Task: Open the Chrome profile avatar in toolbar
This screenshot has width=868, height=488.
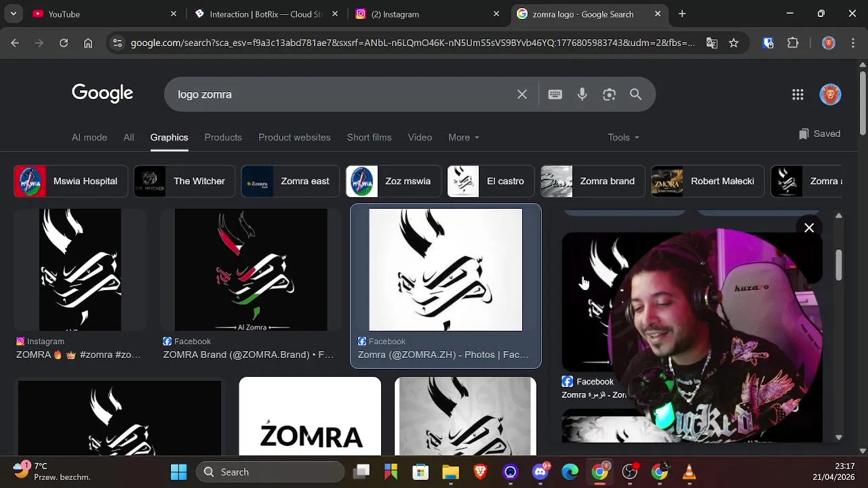Action: pos(828,43)
